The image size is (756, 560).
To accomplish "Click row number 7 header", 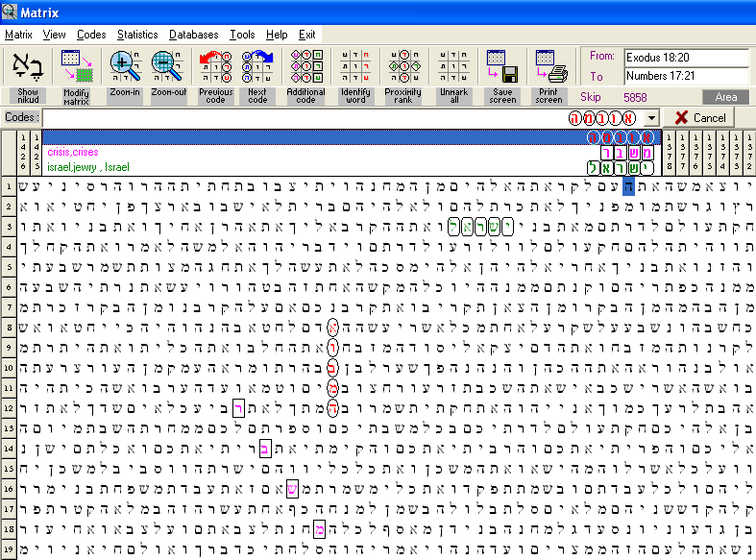I will click(x=9, y=307).
